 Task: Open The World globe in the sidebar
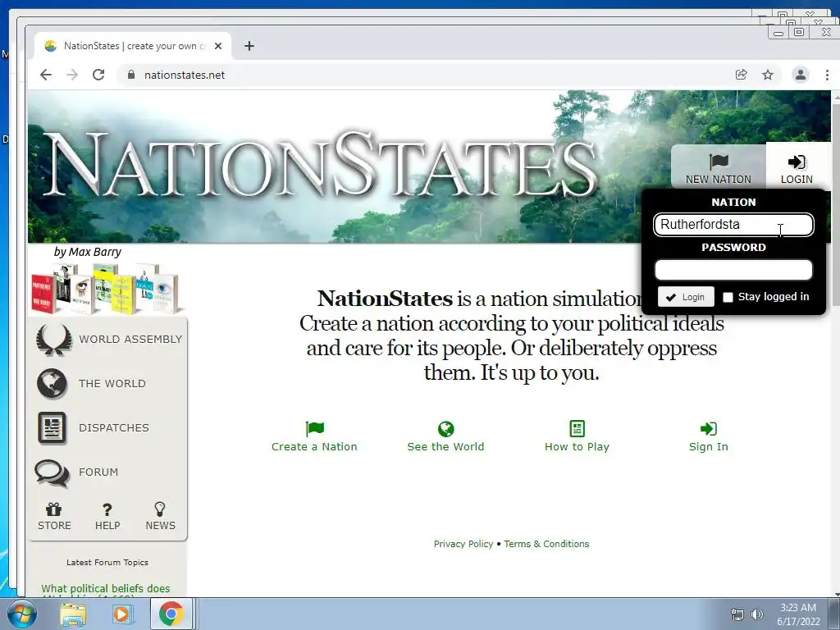[52, 384]
